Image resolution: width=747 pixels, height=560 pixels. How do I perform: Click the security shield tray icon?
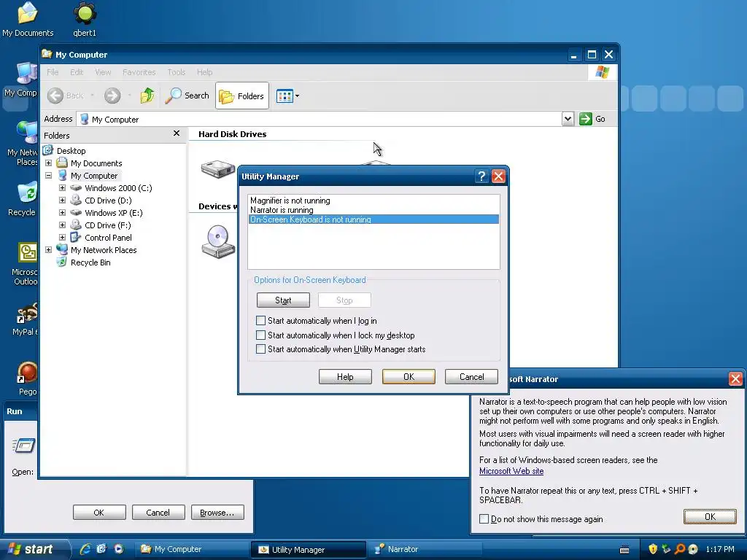coord(653,549)
